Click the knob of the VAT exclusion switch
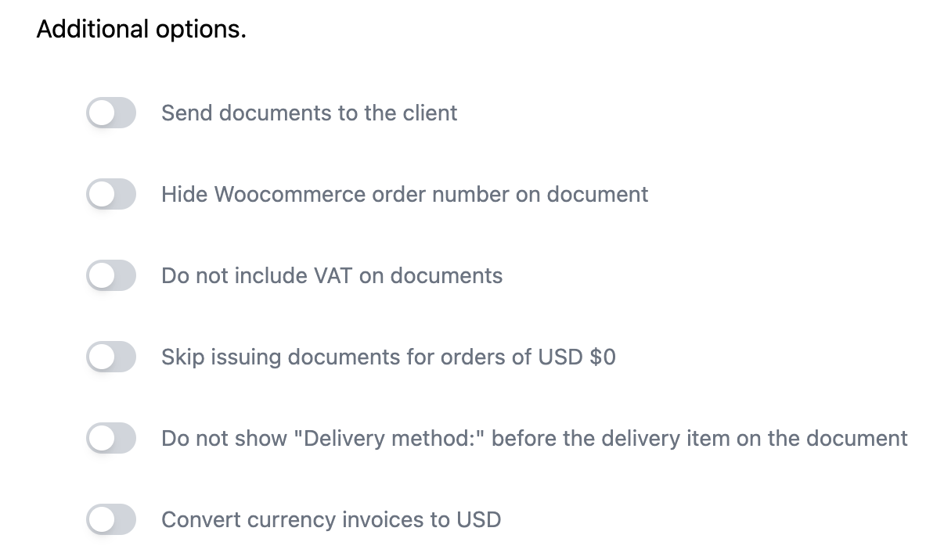Screen dimensions: 944x560 (102, 275)
